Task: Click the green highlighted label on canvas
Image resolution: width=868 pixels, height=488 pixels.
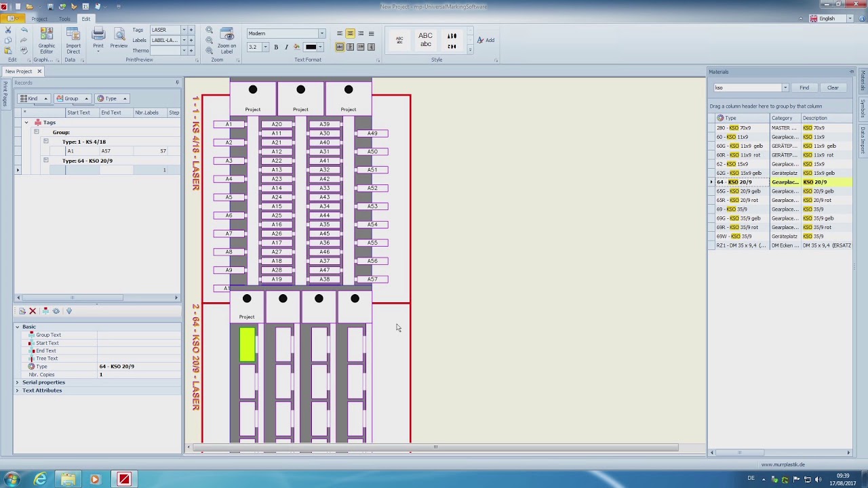Action: tap(247, 344)
